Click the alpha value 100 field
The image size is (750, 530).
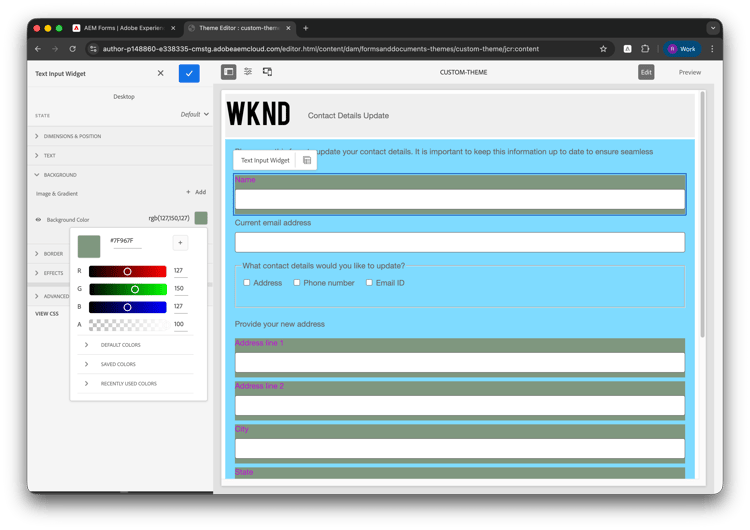coord(180,324)
